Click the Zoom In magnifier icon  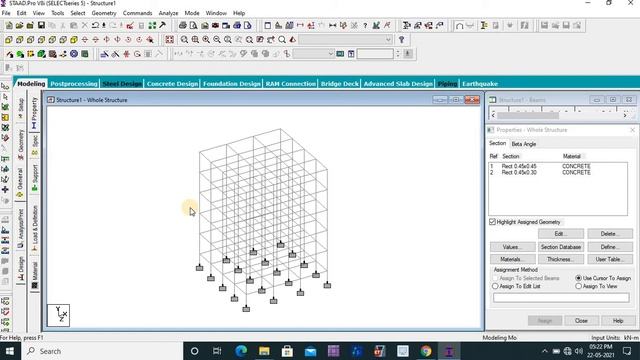coord(206,40)
